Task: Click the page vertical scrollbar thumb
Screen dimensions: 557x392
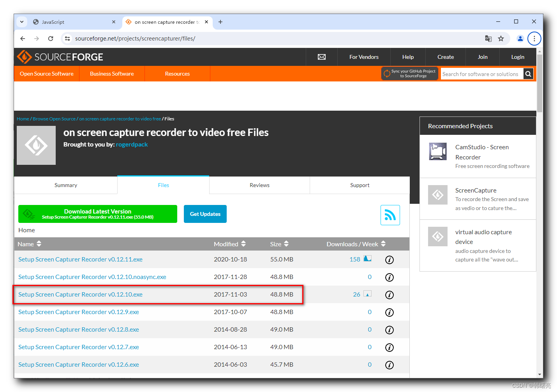Action: click(539, 83)
